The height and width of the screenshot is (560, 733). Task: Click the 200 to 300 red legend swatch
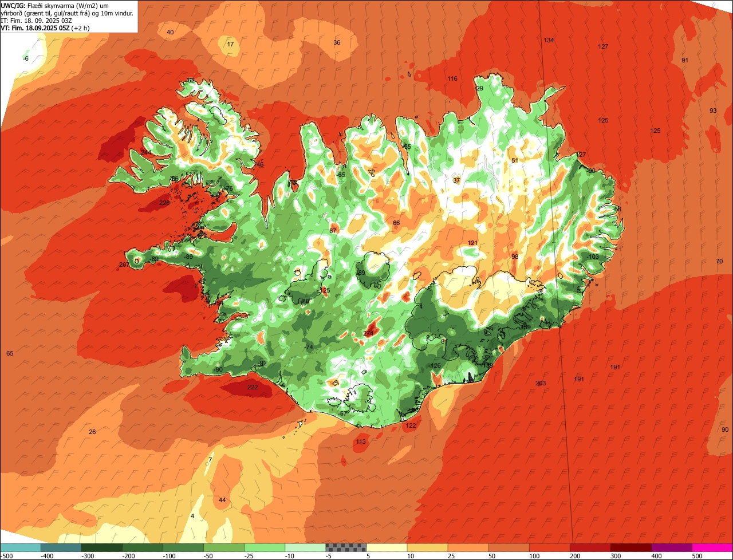point(590,547)
